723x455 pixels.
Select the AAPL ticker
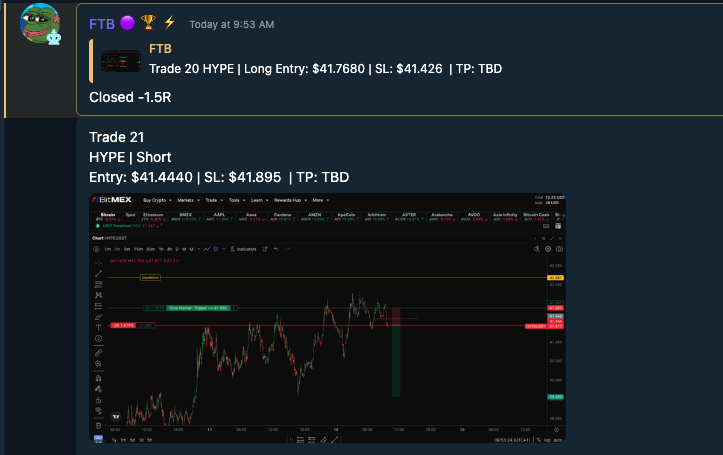pos(219,217)
